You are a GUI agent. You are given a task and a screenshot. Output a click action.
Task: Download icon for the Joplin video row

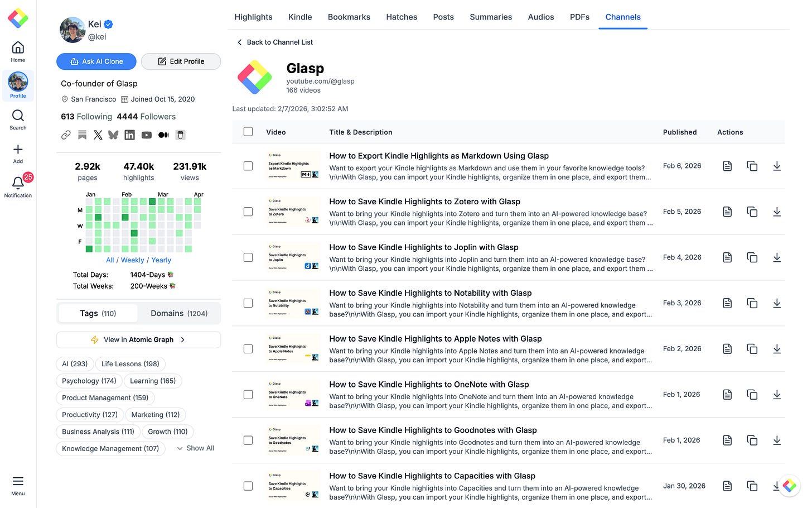pos(777,257)
